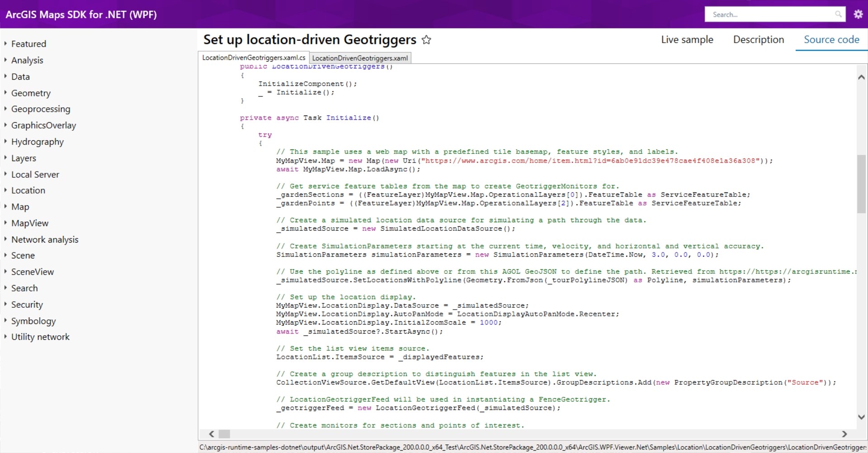Screen dimensions: 868x453
Task: Expand the Data category arrow
Action: point(5,76)
